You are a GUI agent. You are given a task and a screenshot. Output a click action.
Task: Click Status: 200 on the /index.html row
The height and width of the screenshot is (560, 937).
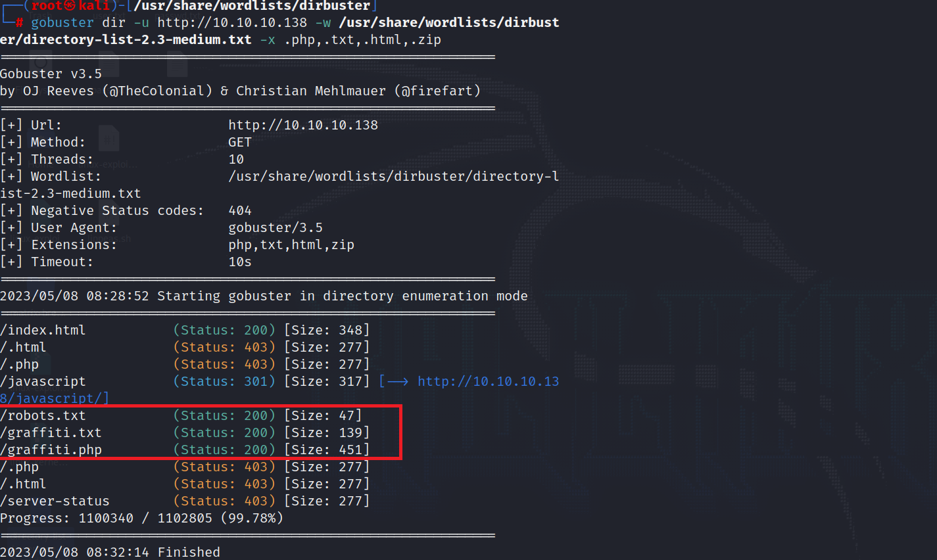pyautogui.click(x=224, y=330)
